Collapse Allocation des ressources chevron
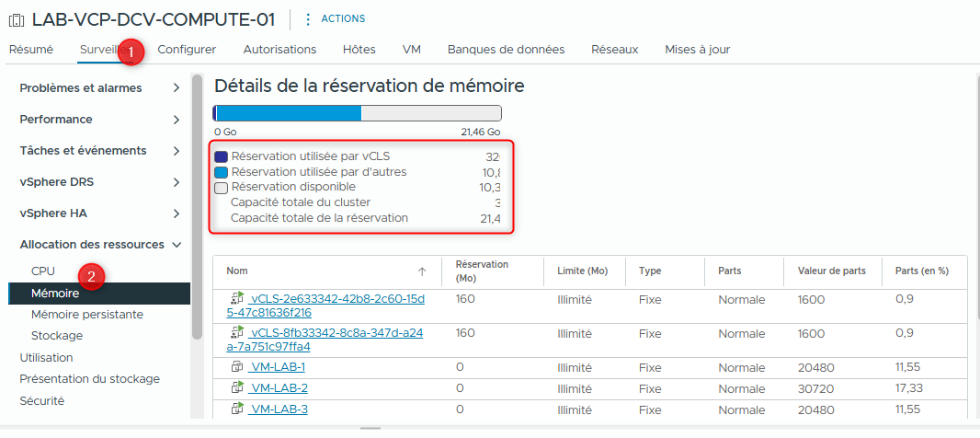This screenshot has width=980, height=438. point(177,245)
